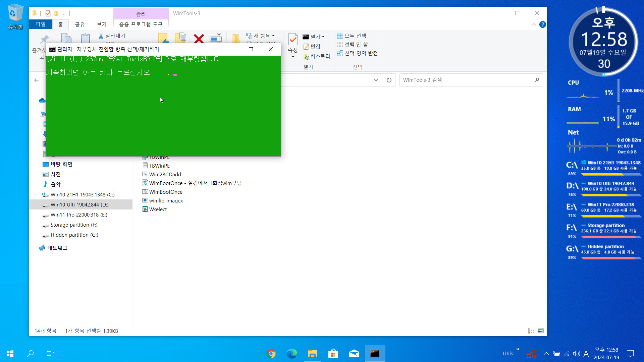Expand the address bar history dropdown
This screenshot has height=362, width=644.
(x=376, y=80)
